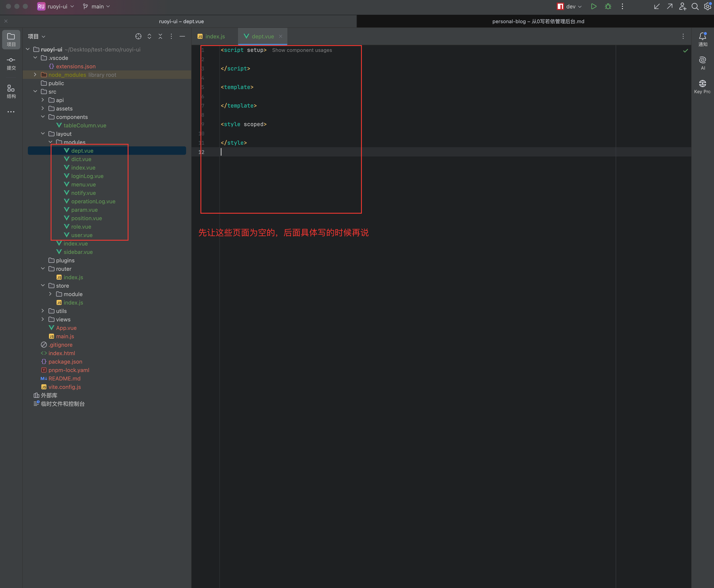Image resolution: width=714 pixels, height=588 pixels.
Task: Click the green inspection checkmark
Action: (686, 50)
